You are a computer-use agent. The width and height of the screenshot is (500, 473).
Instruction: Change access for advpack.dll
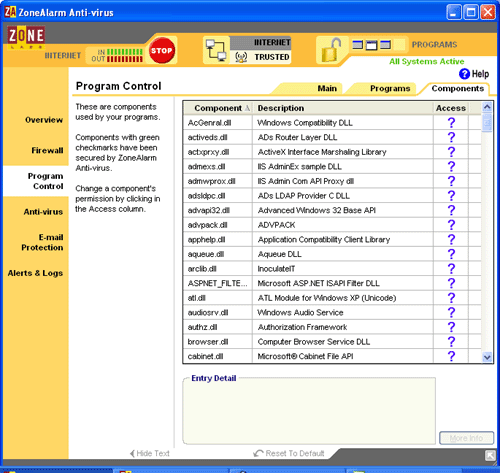pyautogui.click(x=451, y=225)
